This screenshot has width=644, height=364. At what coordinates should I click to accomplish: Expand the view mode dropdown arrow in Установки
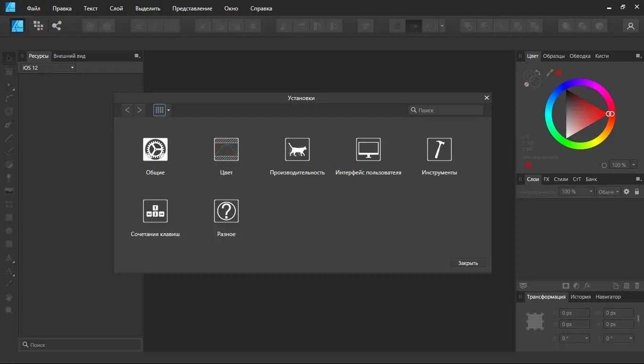pos(168,110)
